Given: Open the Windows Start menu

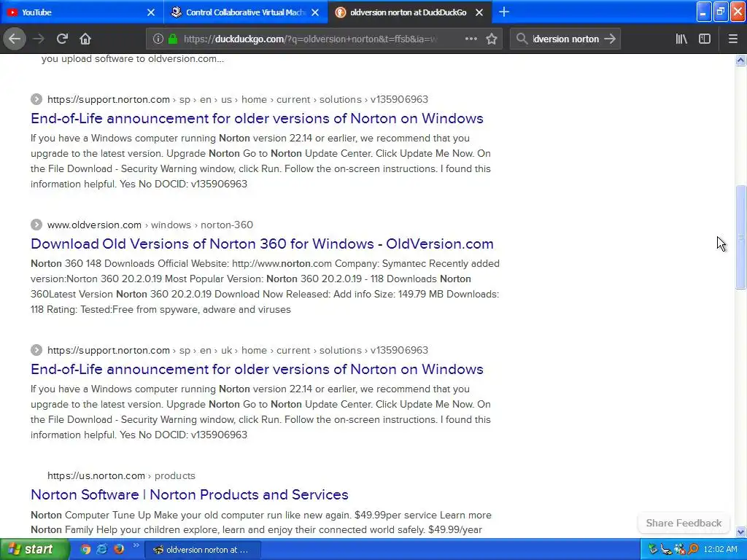Looking at the screenshot, I should point(34,550).
